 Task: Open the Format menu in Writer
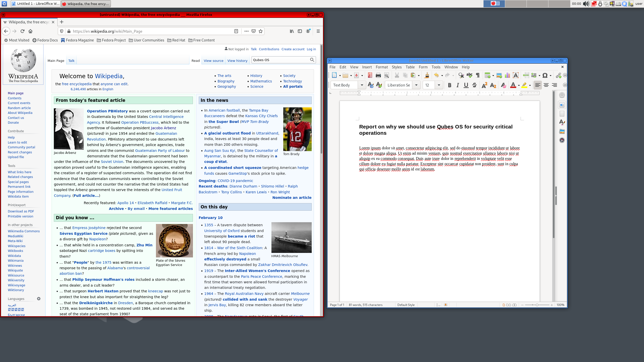point(382,67)
